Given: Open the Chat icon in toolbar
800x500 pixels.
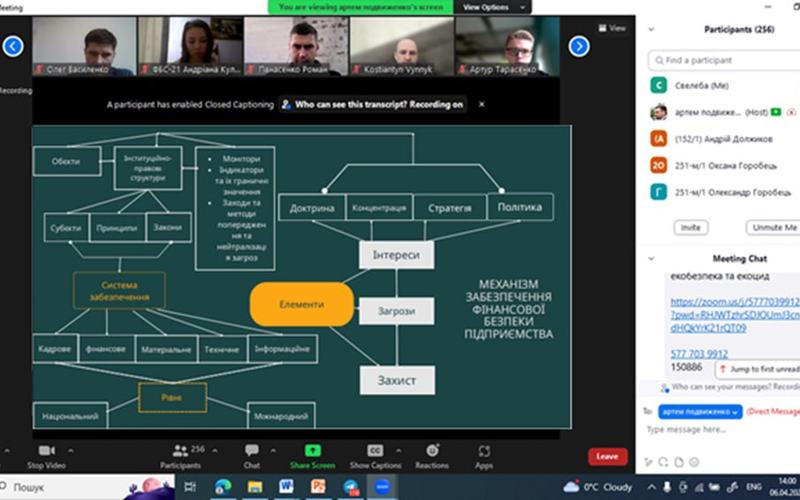Looking at the screenshot, I should (252, 451).
